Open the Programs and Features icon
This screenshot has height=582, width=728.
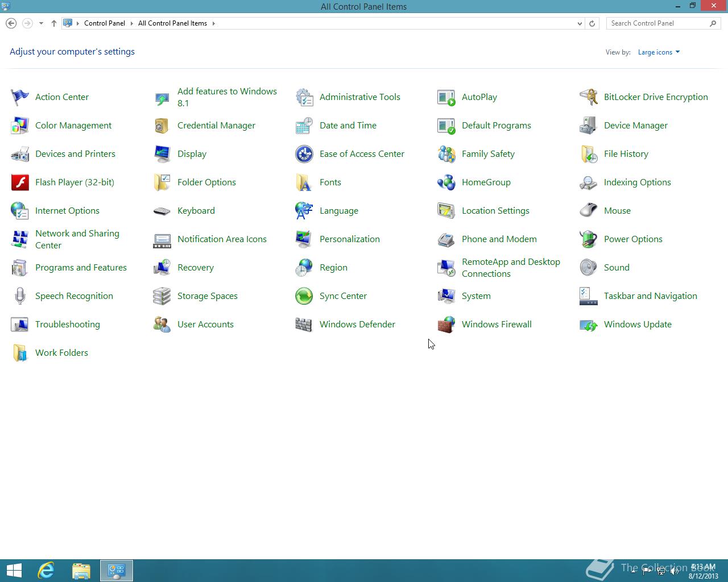(x=20, y=268)
